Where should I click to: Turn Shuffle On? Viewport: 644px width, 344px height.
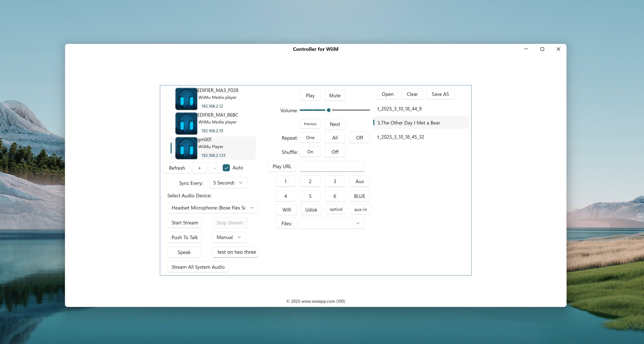coord(310,152)
